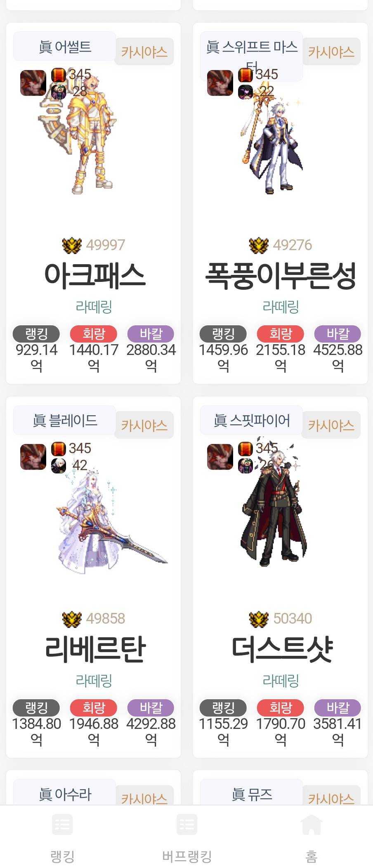Click the 회랑 badge on 폭풍이부른성 card
Screen dimensions: 373x868
pyautogui.click(x=281, y=333)
